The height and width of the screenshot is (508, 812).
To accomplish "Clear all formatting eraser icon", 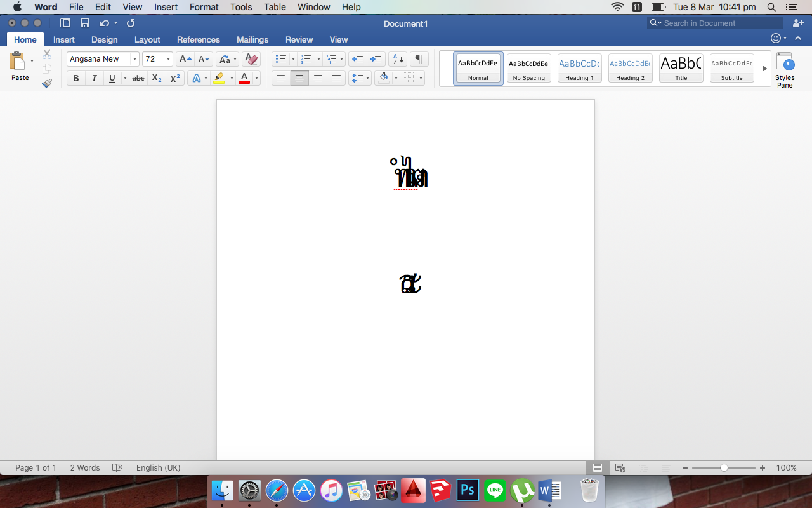I will click(251, 59).
